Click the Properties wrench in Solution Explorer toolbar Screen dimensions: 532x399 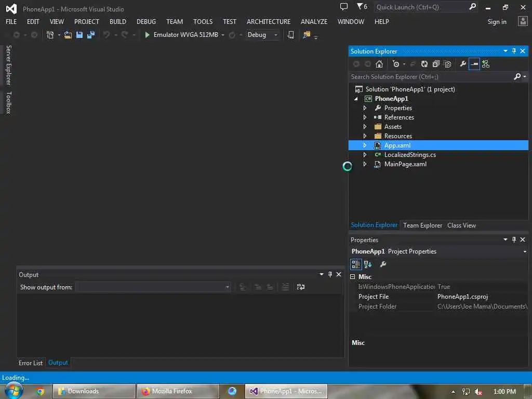point(463,64)
